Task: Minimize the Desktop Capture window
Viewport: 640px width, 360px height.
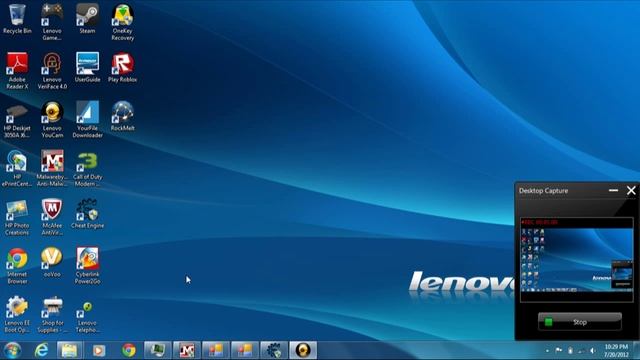Action: pyautogui.click(x=613, y=190)
